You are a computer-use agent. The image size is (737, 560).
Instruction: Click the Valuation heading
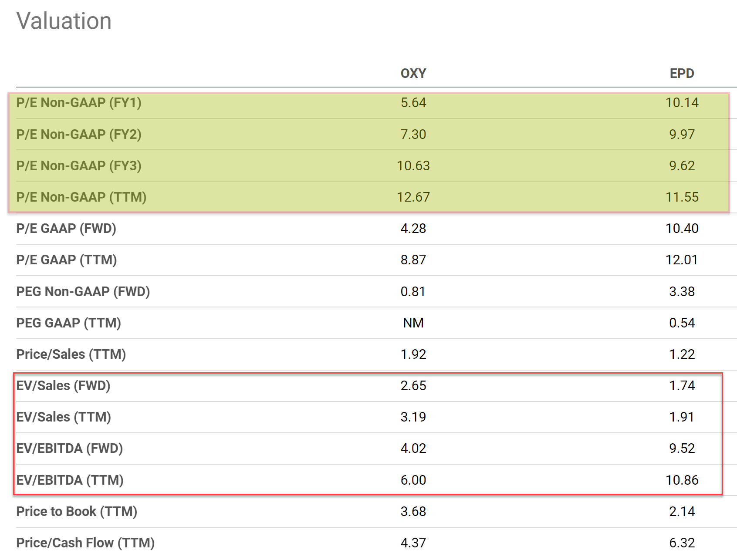pyautogui.click(x=64, y=21)
